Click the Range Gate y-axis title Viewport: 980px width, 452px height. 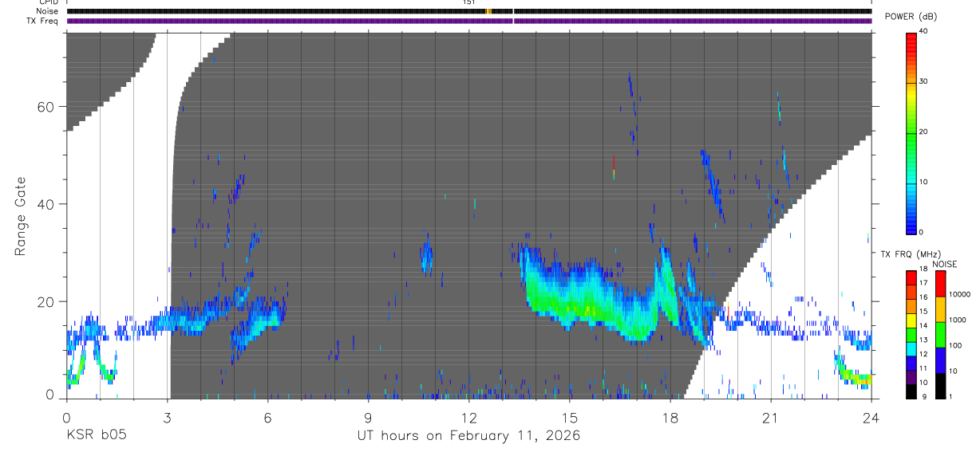(19, 215)
